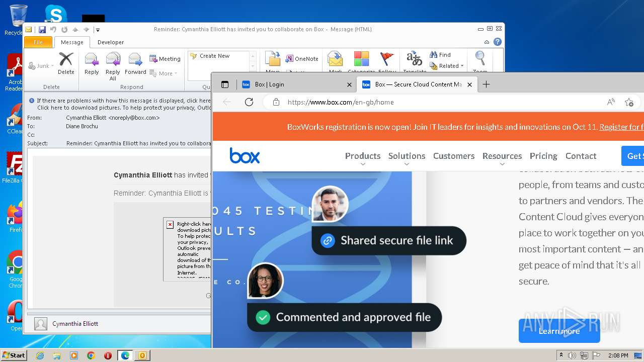Image resolution: width=644 pixels, height=362 pixels.
Task: Click the Move to folder icon
Action: [x=273, y=59]
